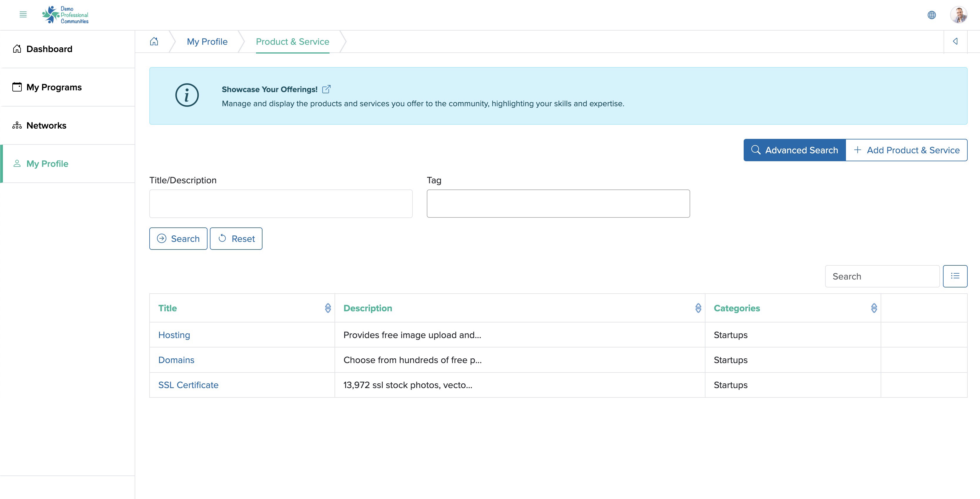This screenshot has width=980, height=499.
Task: Click the Search button below filters
Action: coord(178,238)
